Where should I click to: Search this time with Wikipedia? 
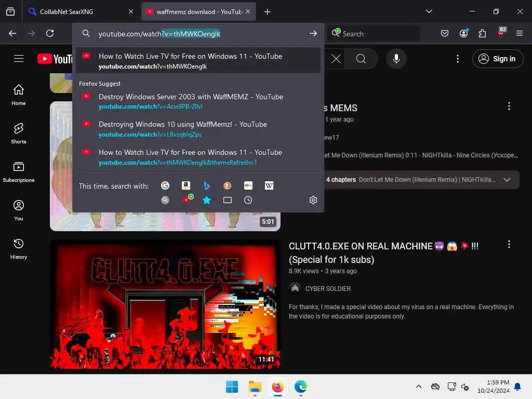point(269,185)
